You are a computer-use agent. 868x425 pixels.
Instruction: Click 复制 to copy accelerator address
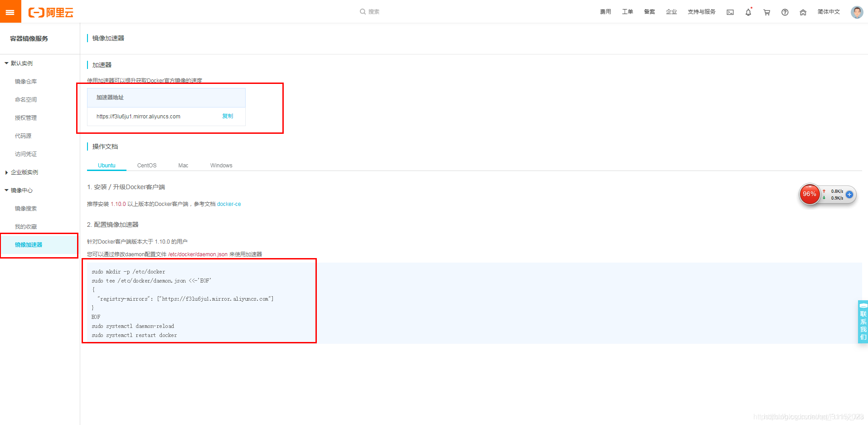(x=228, y=116)
